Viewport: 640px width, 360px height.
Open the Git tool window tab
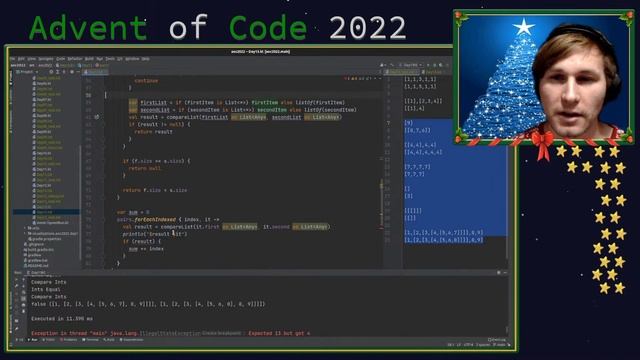pyautogui.click(x=19, y=340)
